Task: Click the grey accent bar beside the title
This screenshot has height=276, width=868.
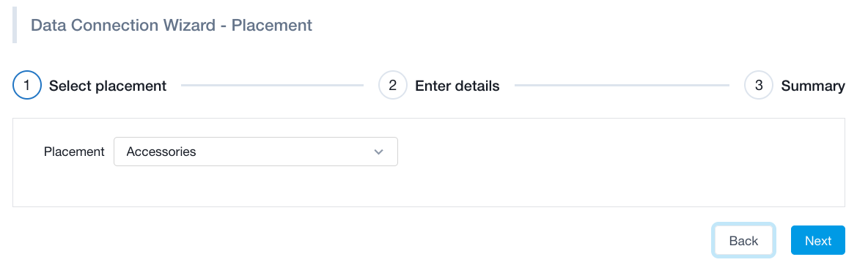Action: pos(15,25)
